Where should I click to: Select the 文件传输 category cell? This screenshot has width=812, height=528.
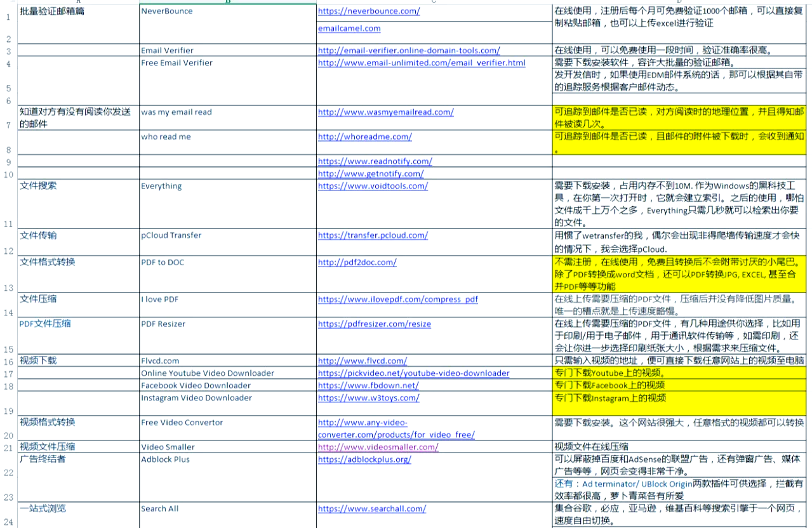[x=79, y=242]
